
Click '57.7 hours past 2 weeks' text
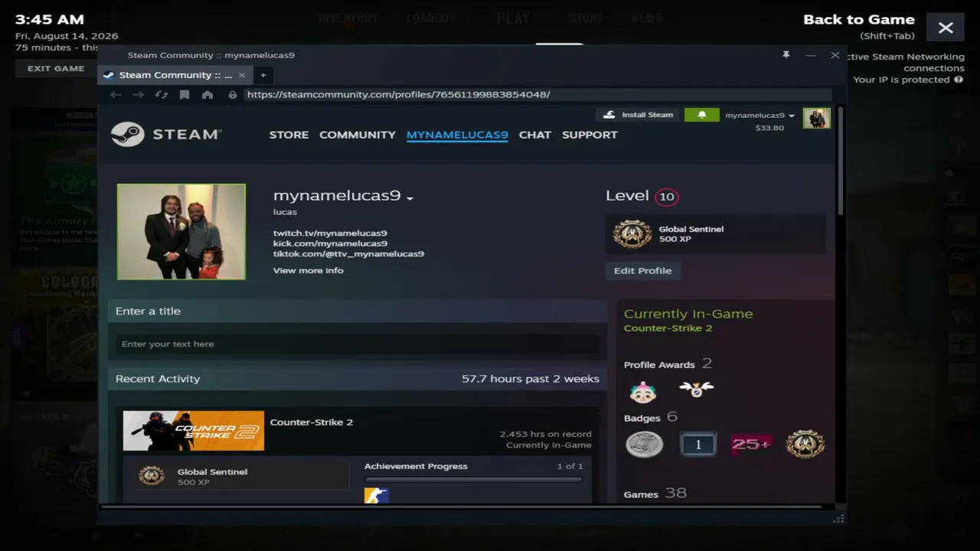[x=531, y=379]
